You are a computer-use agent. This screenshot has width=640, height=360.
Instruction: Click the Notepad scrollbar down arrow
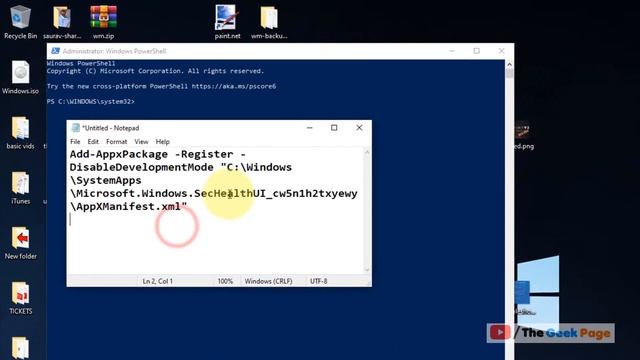point(367,269)
